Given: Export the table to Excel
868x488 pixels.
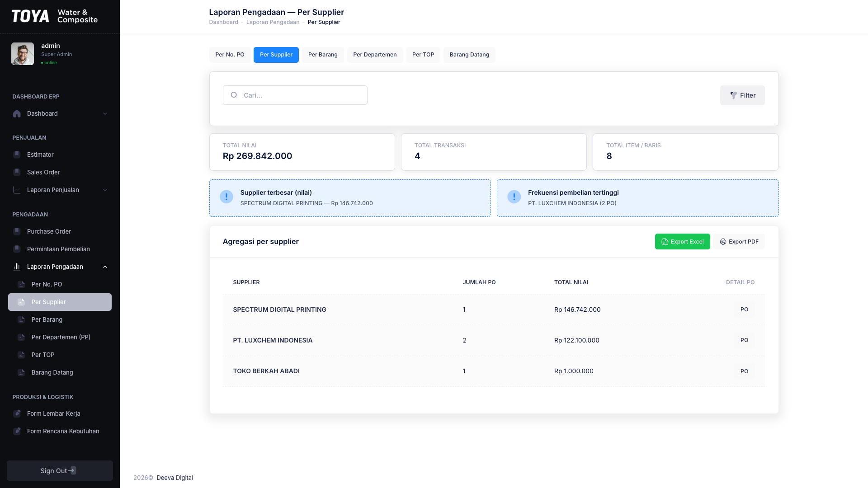Looking at the screenshot, I should [x=682, y=242].
